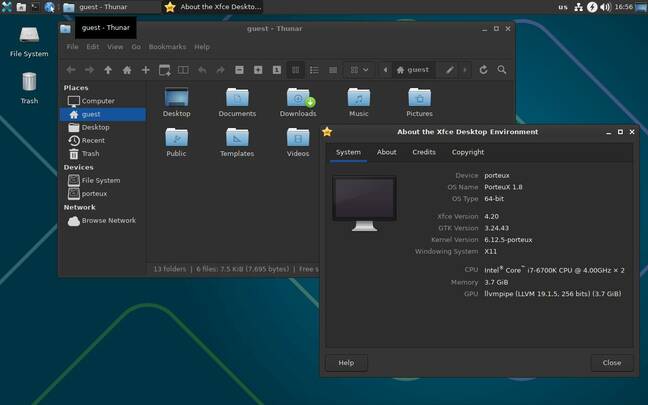
Task: Click the Help button in About dialog
Action: pos(346,363)
